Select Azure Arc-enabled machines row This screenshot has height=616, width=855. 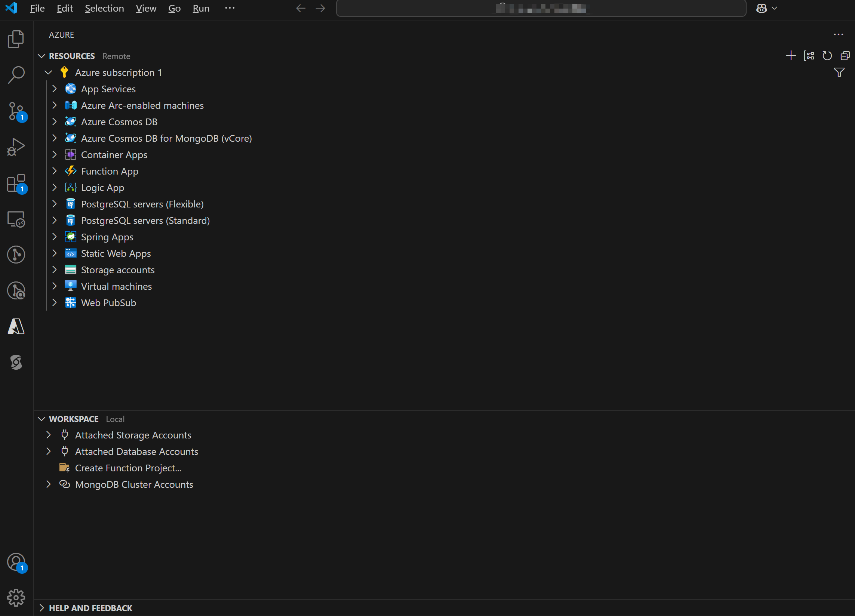445,105
